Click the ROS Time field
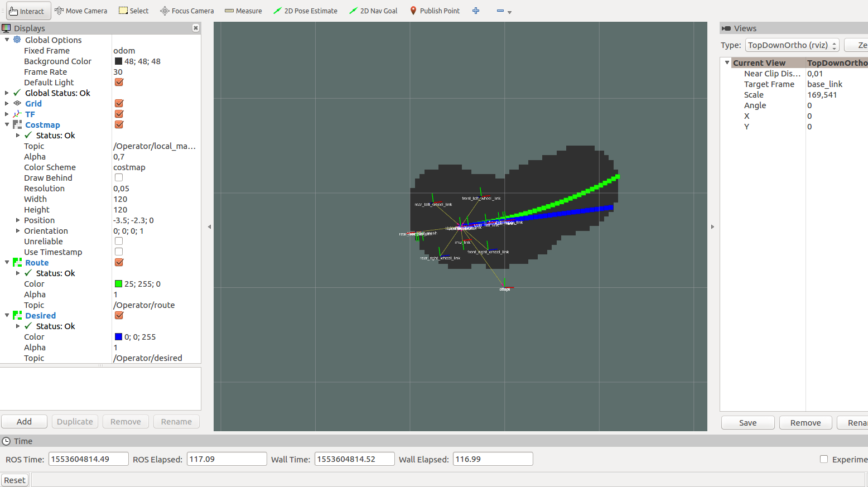868x487 pixels. 89,459
